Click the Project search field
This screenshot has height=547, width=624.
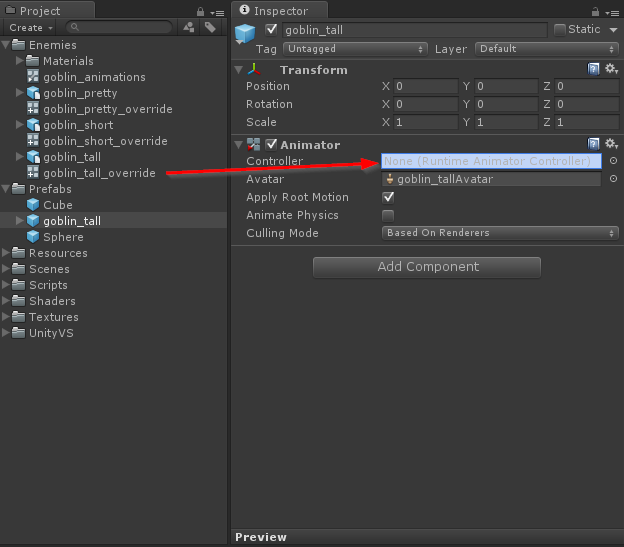click(x=119, y=27)
